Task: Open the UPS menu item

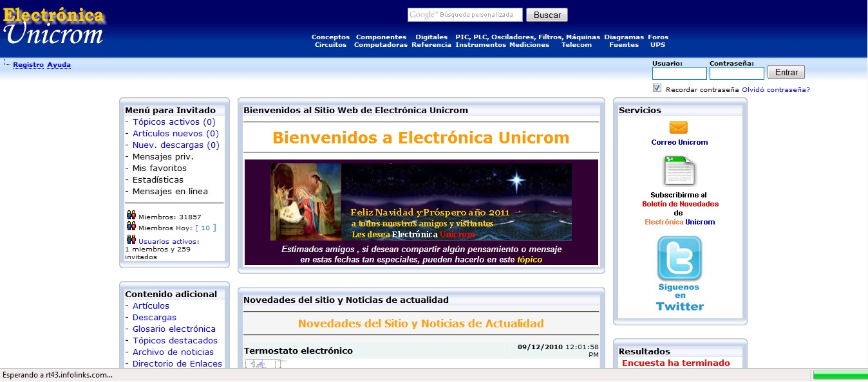Action: 658,45
